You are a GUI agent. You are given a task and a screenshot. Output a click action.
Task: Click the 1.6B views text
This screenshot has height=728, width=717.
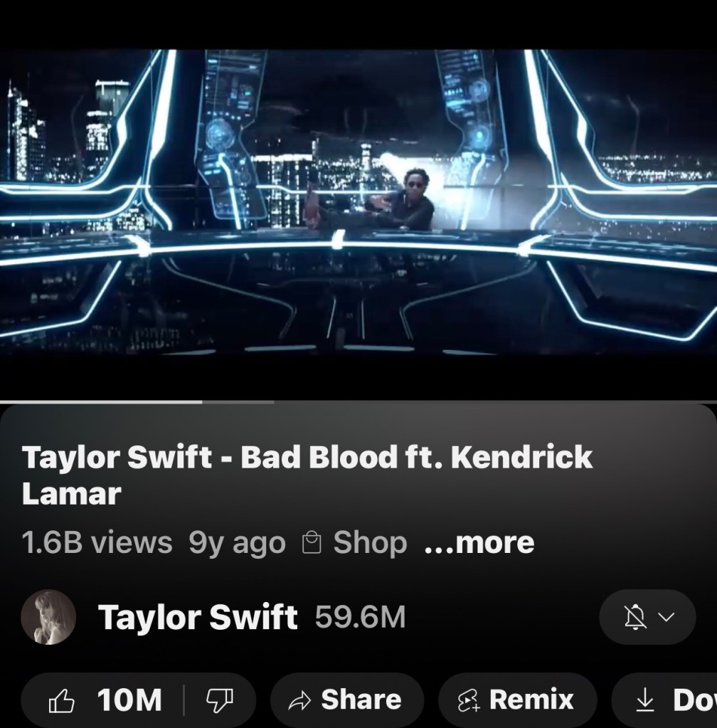pos(97,542)
